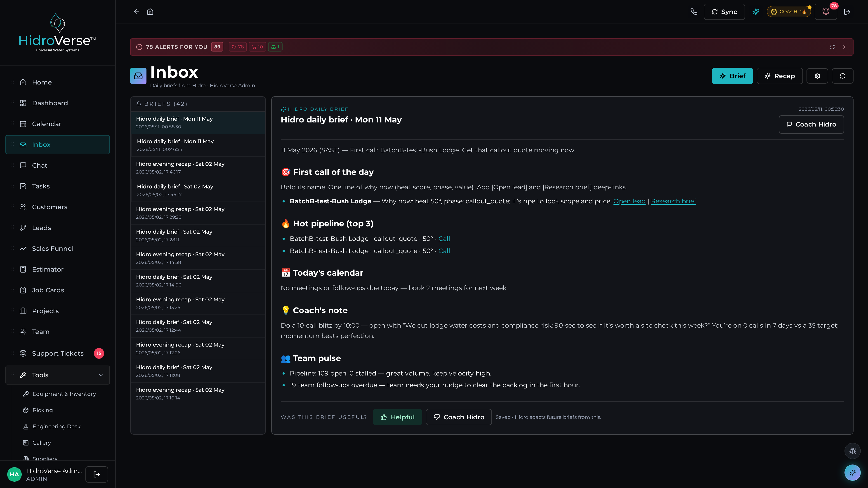This screenshot has width=868, height=488.
Task: Filter alerts by the 10 cart chip
Action: [x=257, y=47]
